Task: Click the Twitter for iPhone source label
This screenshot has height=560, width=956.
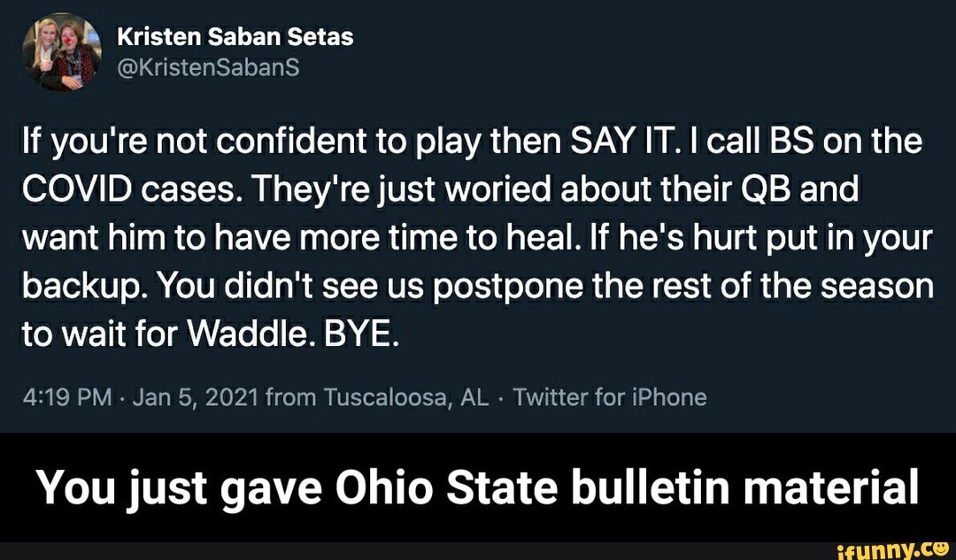Action: click(610, 397)
